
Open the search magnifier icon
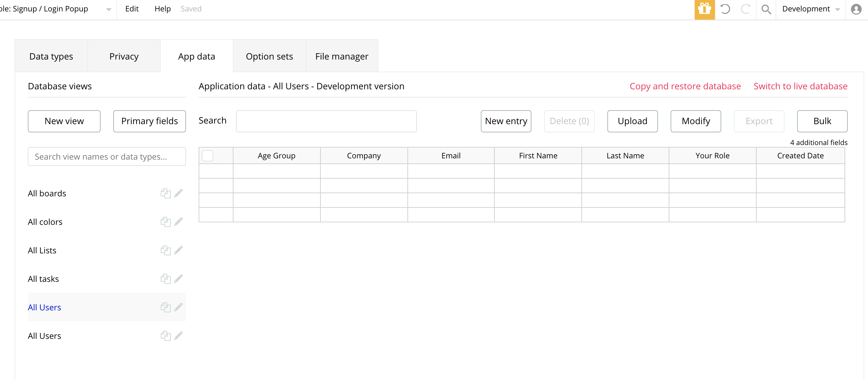point(766,9)
